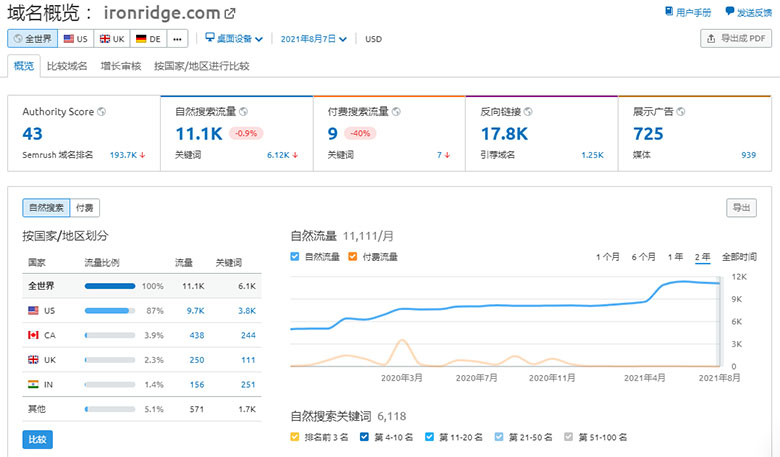Open more countries ellipsis button
The height and width of the screenshot is (457, 780).
(178, 39)
